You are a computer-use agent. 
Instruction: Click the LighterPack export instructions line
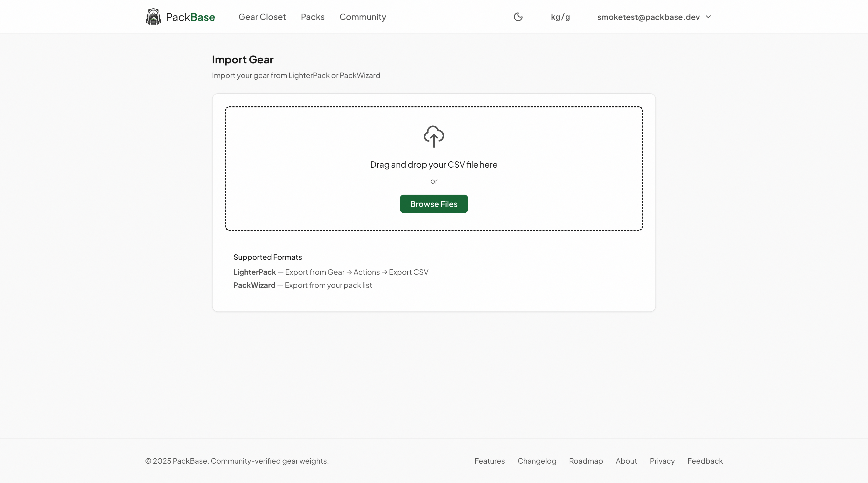pos(331,272)
